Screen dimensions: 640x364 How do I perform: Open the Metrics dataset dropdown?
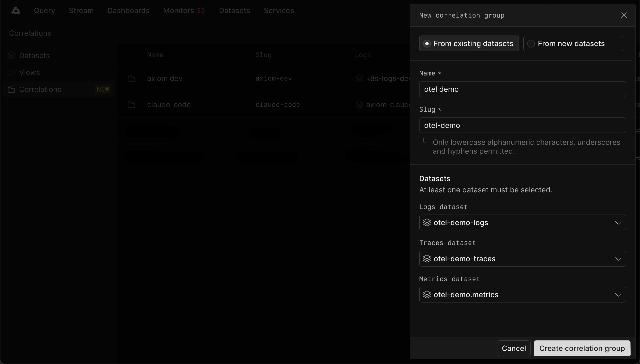[x=522, y=295]
